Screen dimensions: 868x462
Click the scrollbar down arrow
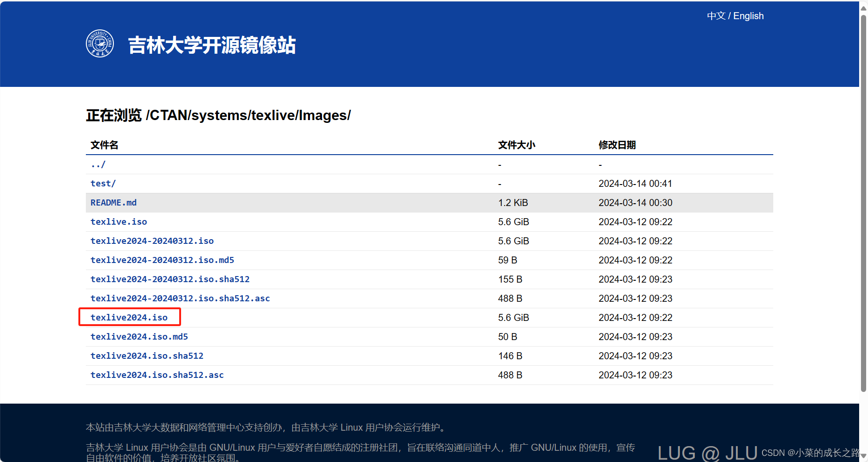click(863, 455)
